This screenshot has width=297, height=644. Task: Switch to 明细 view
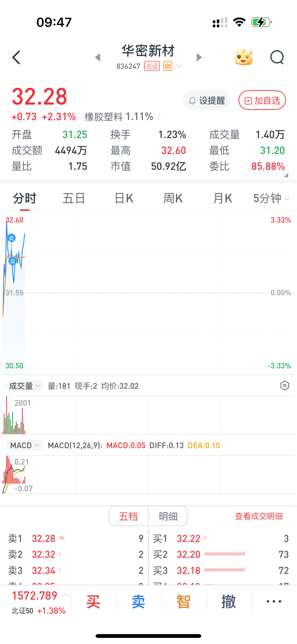[x=168, y=516]
